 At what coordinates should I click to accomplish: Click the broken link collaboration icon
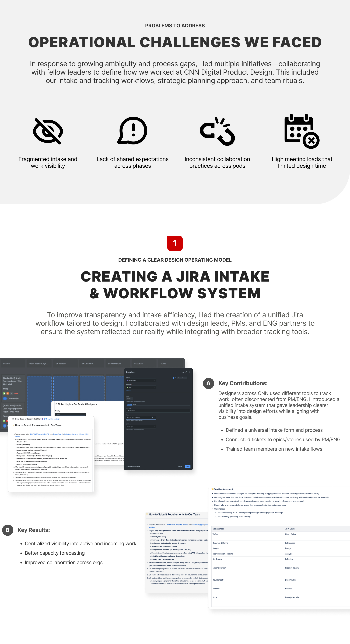(x=217, y=131)
